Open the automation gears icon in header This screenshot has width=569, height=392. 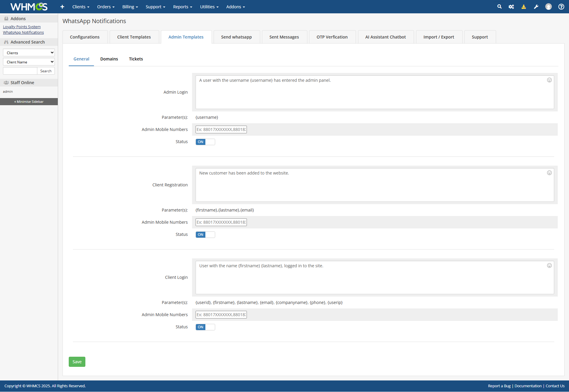coord(511,7)
